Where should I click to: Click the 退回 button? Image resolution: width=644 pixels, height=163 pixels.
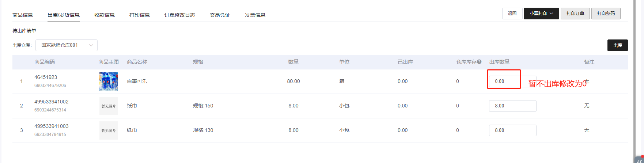coord(512,14)
